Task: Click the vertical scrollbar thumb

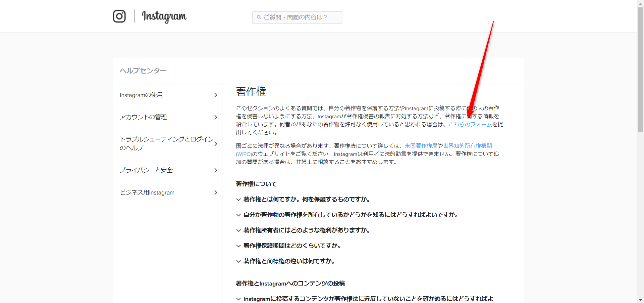Action: click(640, 70)
